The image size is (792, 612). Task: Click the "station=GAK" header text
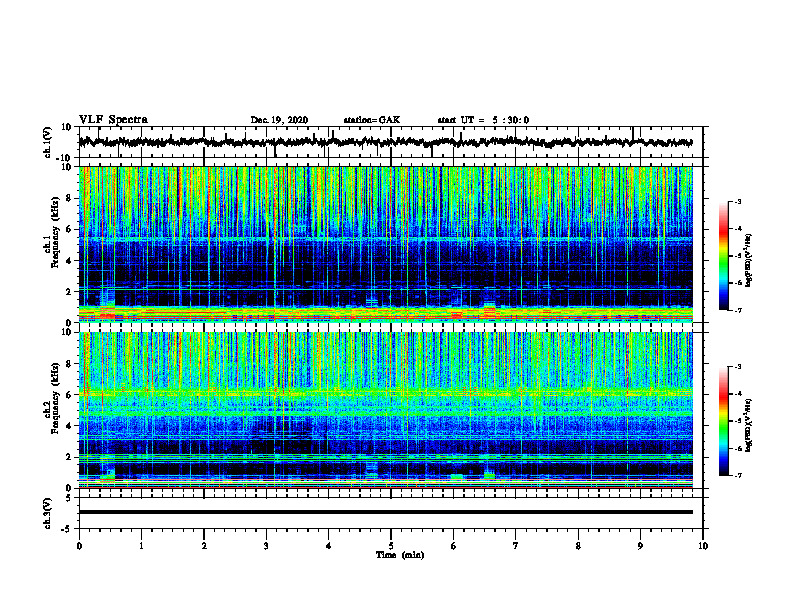point(372,120)
